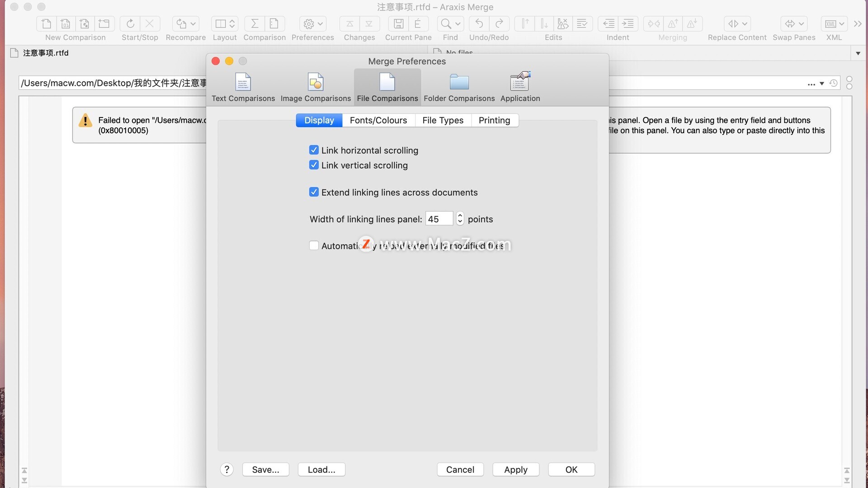Click the Edits icon with down arrow
This screenshot has width=868, height=488.
point(544,23)
